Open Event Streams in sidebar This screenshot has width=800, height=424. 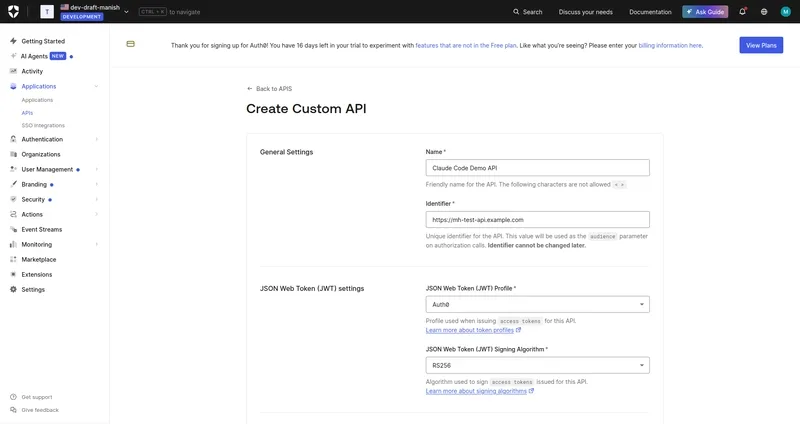tap(42, 230)
